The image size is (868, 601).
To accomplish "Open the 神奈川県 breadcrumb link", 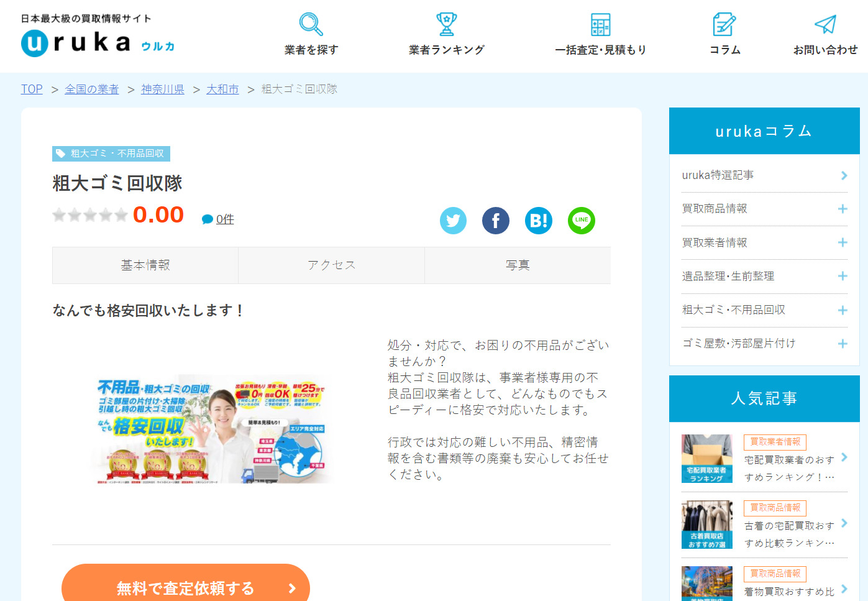I will click(x=163, y=89).
